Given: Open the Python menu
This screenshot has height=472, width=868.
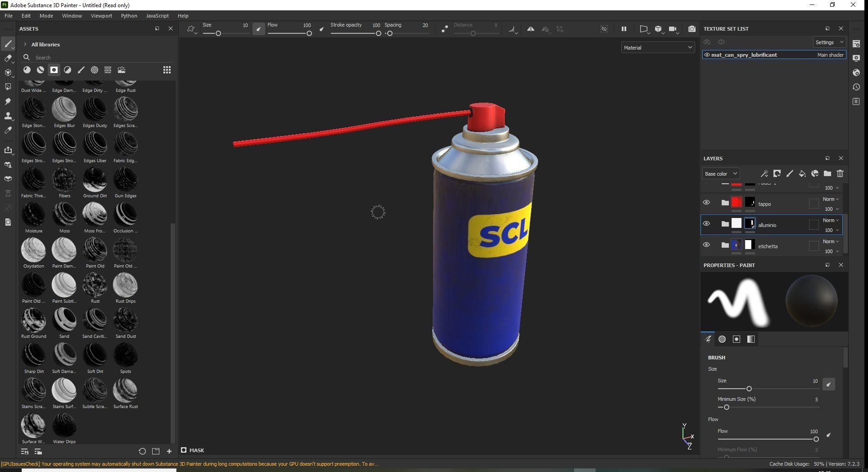Looking at the screenshot, I should tap(129, 16).
